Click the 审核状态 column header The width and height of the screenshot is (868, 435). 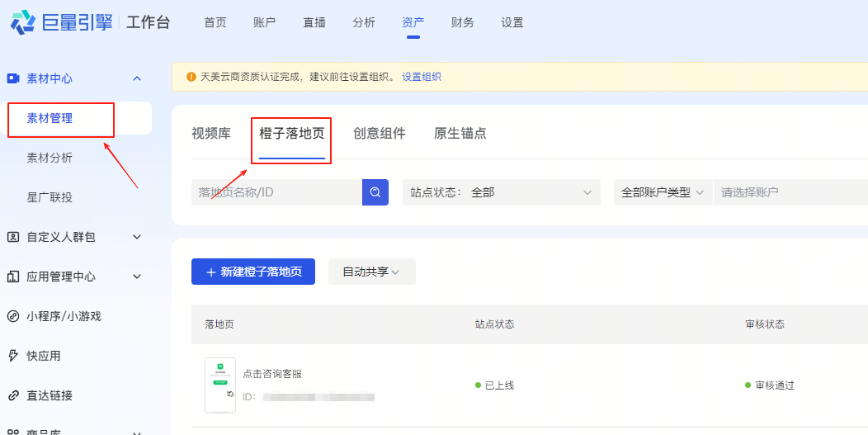(765, 324)
